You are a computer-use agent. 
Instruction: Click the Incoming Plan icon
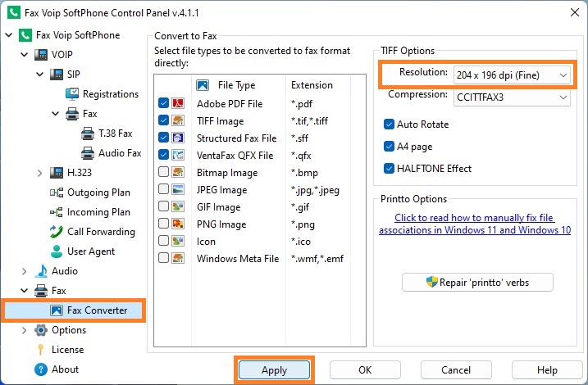point(57,212)
